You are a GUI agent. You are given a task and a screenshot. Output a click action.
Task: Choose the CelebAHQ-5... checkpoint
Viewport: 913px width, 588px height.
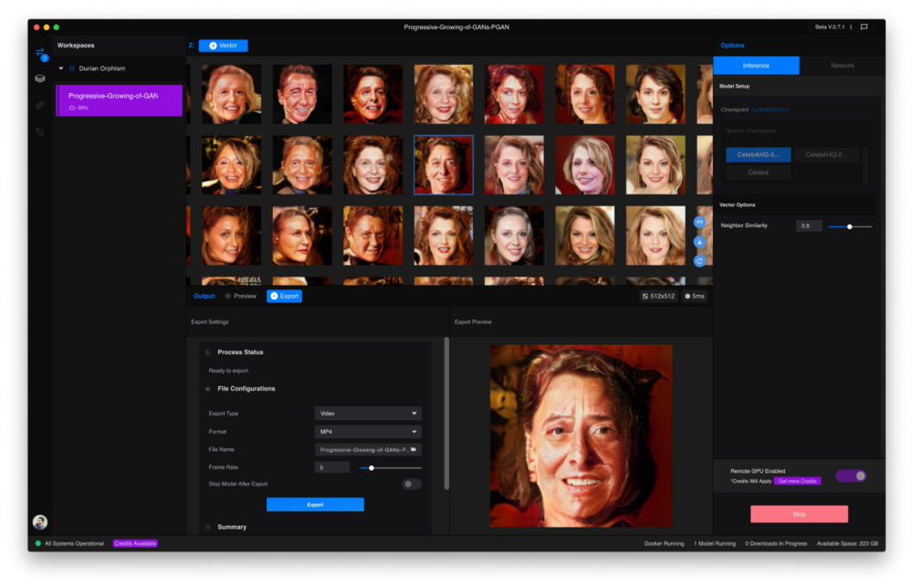[x=758, y=155]
